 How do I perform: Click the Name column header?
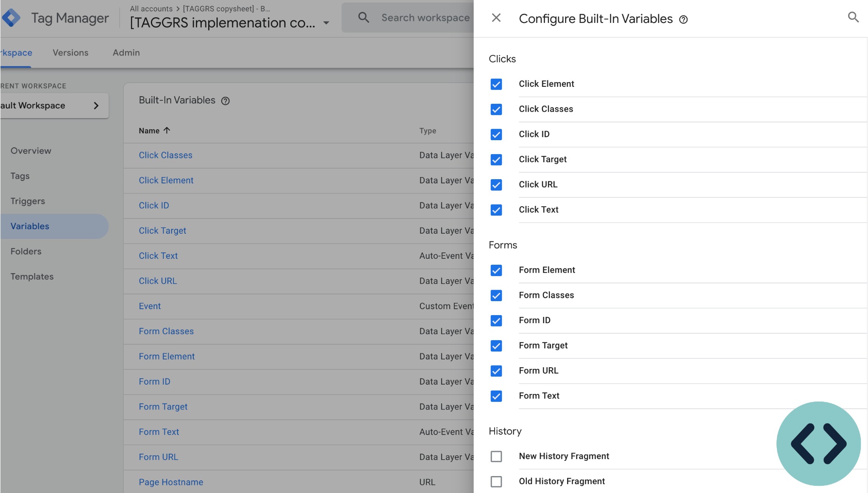(149, 131)
